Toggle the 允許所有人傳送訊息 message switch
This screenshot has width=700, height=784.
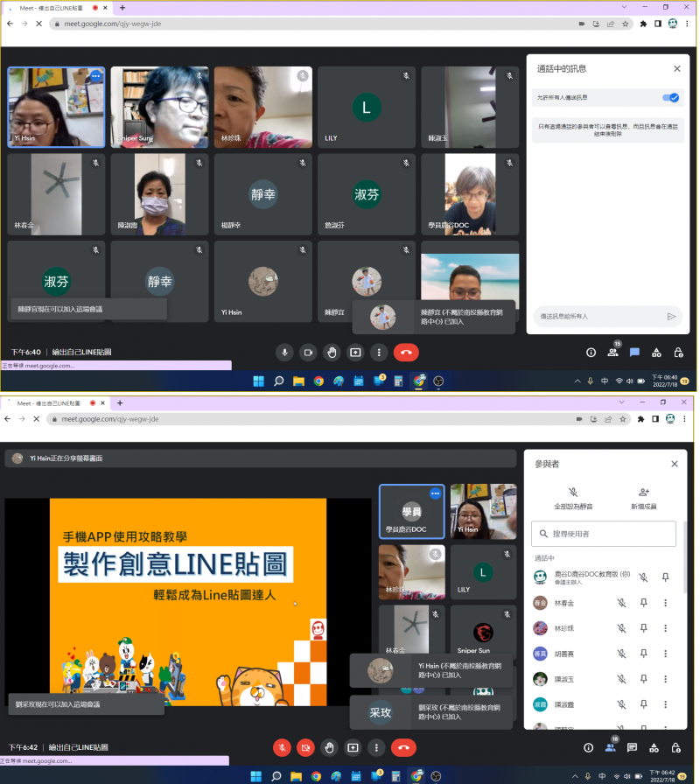point(671,98)
